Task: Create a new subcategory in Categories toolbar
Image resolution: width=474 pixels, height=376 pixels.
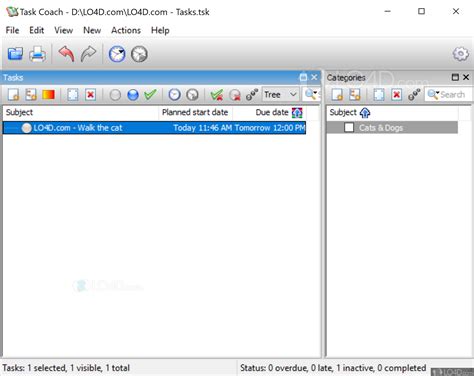Action: click(x=355, y=95)
